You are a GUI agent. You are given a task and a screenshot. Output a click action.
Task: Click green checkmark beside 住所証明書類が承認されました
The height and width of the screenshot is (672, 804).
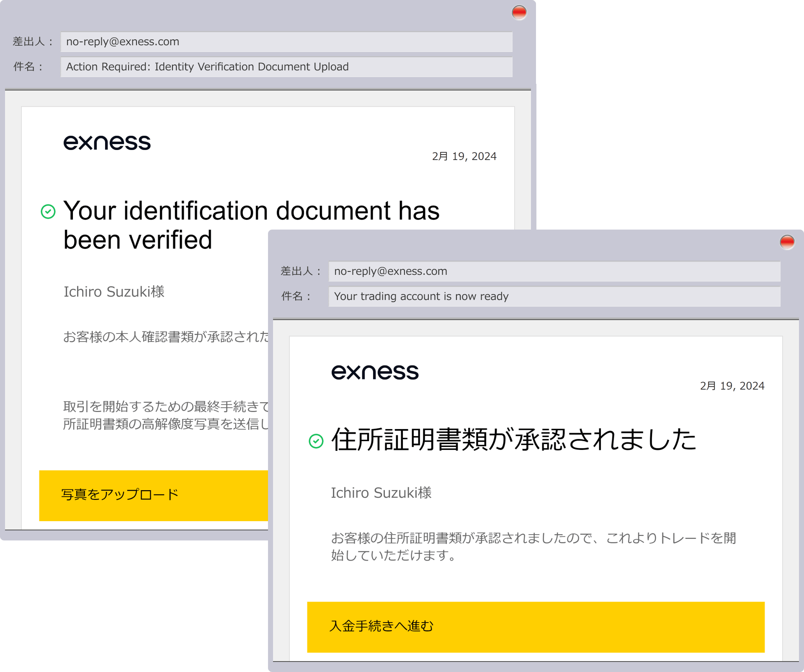click(x=316, y=441)
